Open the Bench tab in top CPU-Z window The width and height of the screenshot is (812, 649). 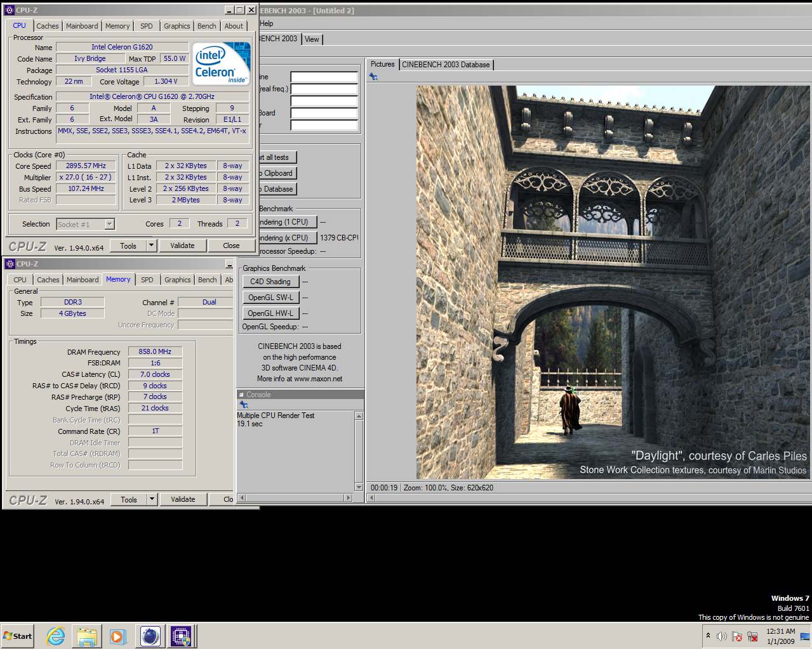(x=206, y=26)
